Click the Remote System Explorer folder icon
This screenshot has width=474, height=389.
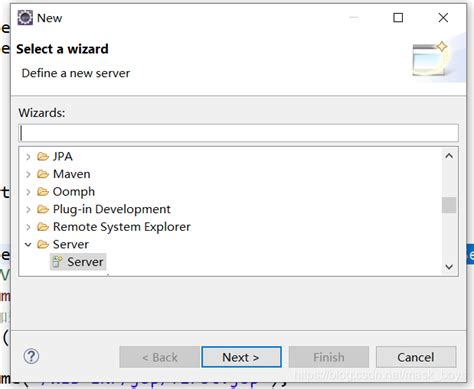pos(43,227)
